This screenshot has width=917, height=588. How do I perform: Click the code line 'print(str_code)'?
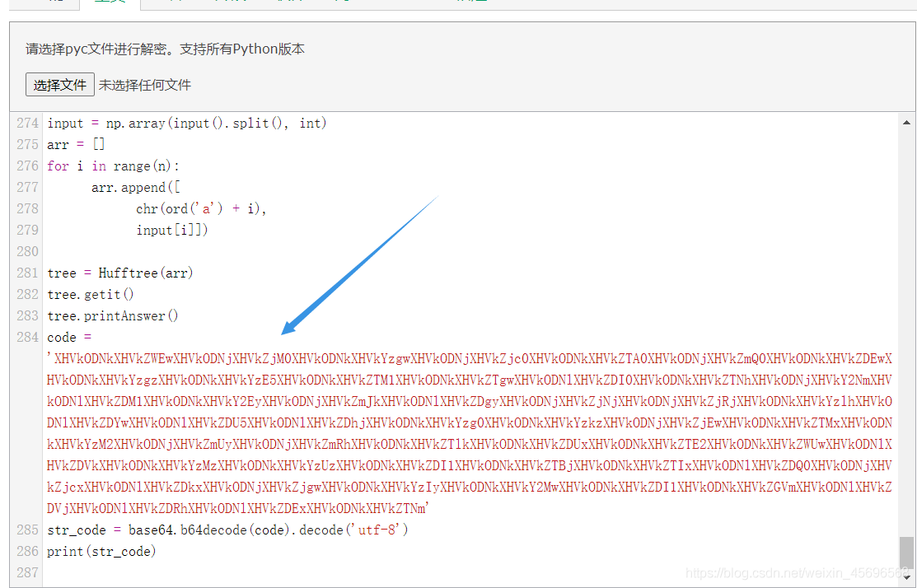point(101,552)
